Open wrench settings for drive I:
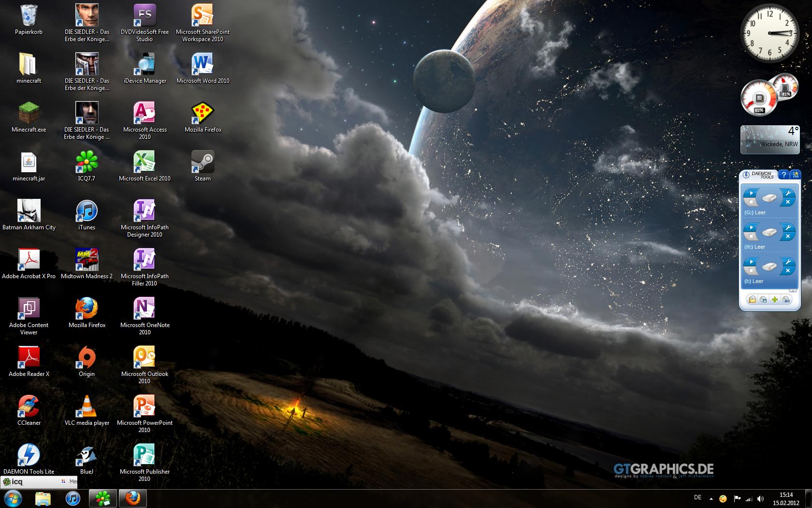812x508 pixels. [788, 262]
